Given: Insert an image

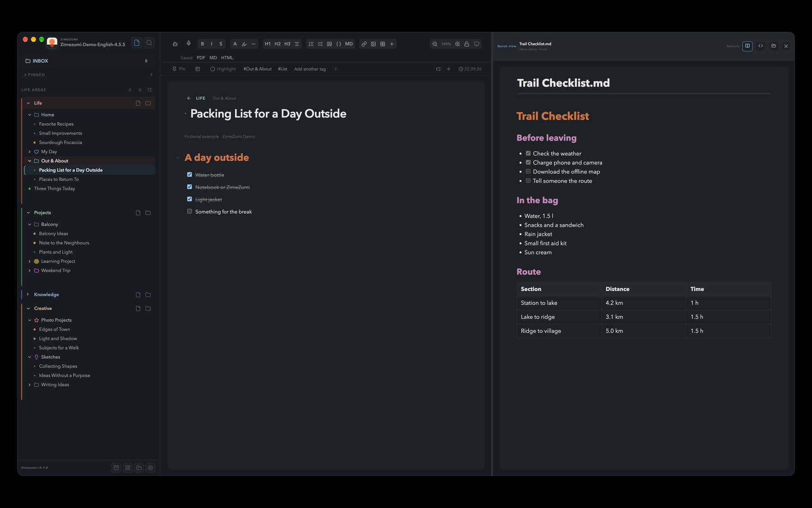Looking at the screenshot, I should coord(373,44).
